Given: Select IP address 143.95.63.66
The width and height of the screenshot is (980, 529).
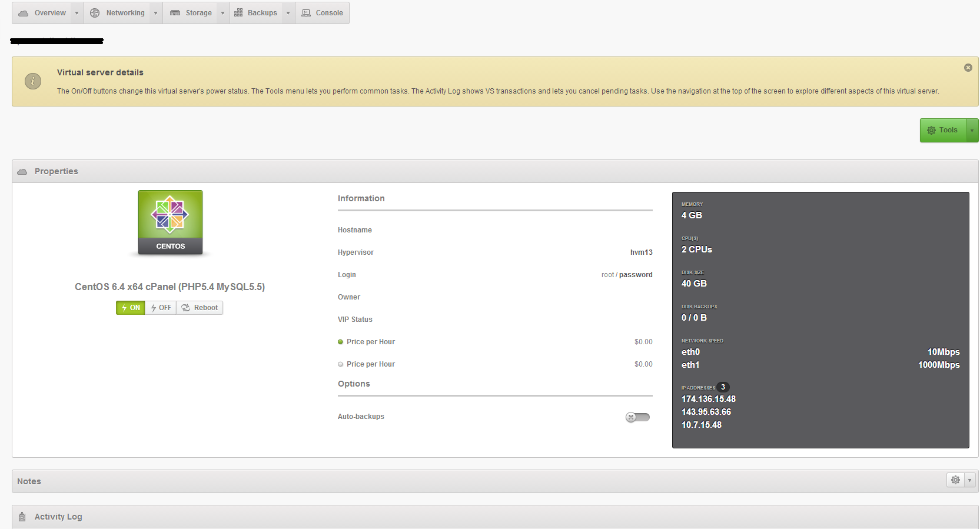Looking at the screenshot, I should tap(706, 412).
